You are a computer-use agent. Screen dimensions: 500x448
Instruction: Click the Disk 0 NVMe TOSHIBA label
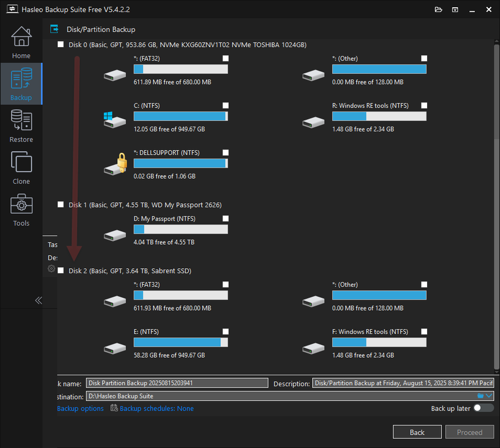pyautogui.click(x=187, y=45)
